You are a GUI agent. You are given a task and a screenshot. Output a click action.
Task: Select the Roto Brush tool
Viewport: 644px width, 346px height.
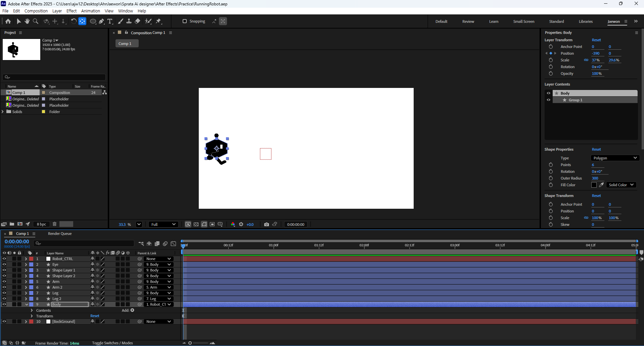(148, 21)
